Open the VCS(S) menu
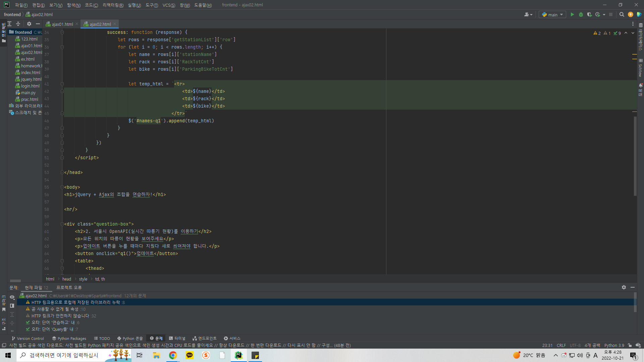Viewport: 644px width, 362px height. [x=169, y=5]
